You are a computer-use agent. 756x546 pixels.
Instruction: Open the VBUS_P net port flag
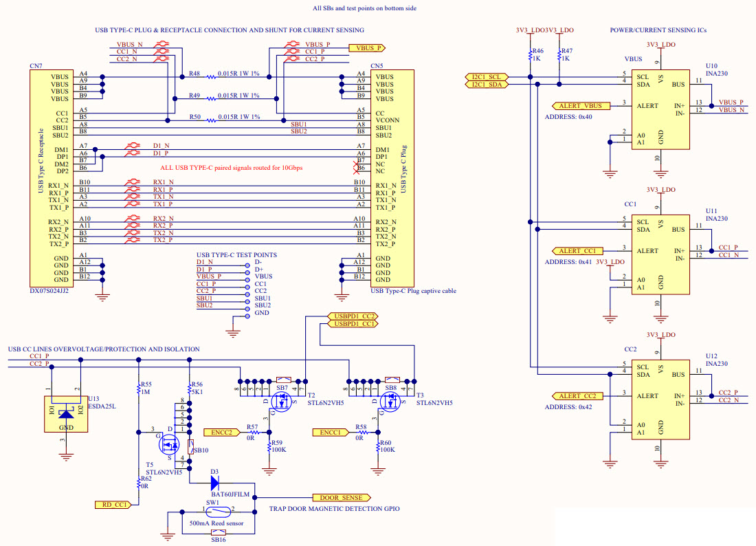click(366, 48)
